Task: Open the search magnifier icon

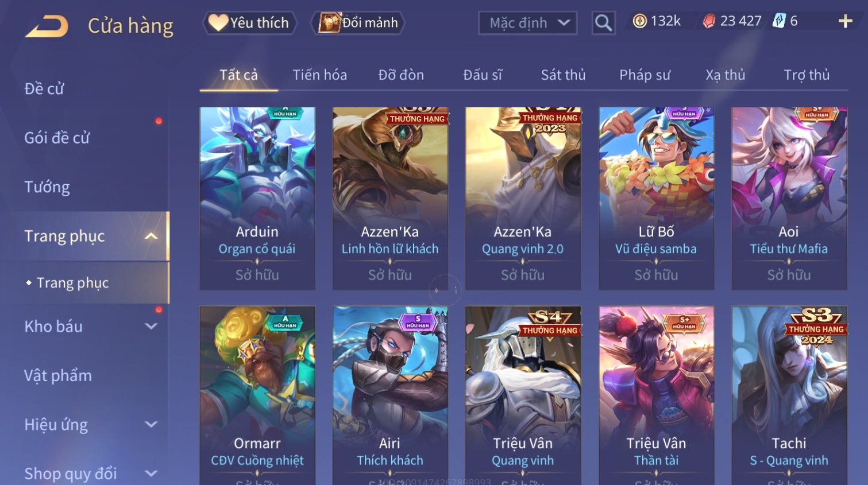Action: tap(603, 23)
